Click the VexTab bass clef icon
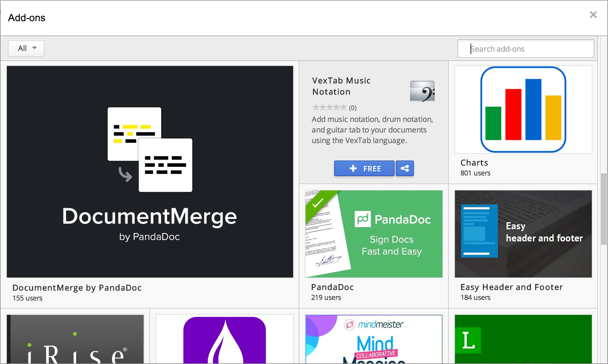Screen dimensions: 608x364 point(422,91)
